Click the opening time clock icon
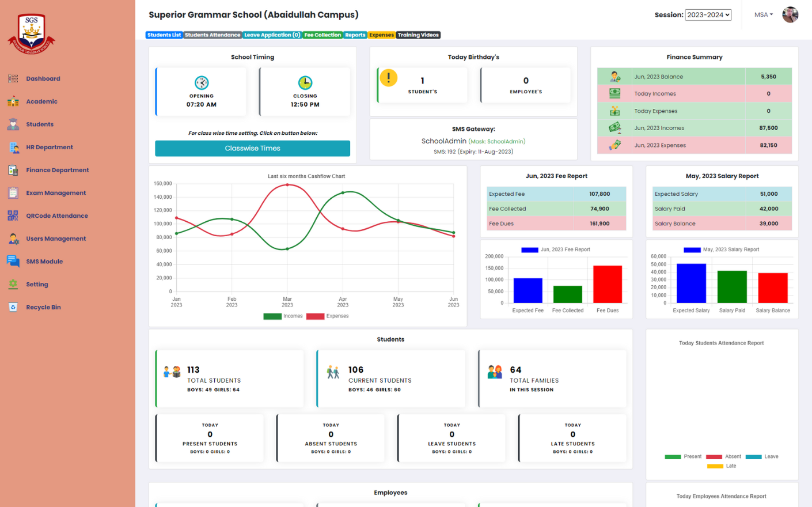This screenshot has height=507, width=812. 202,82
